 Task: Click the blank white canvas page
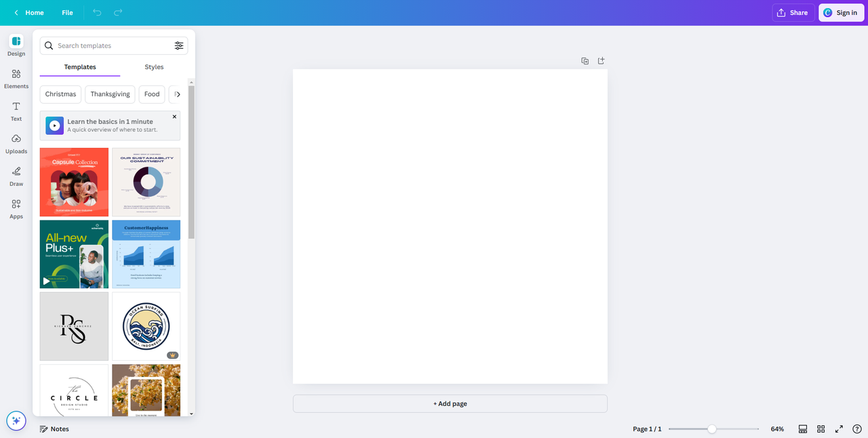click(x=450, y=226)
